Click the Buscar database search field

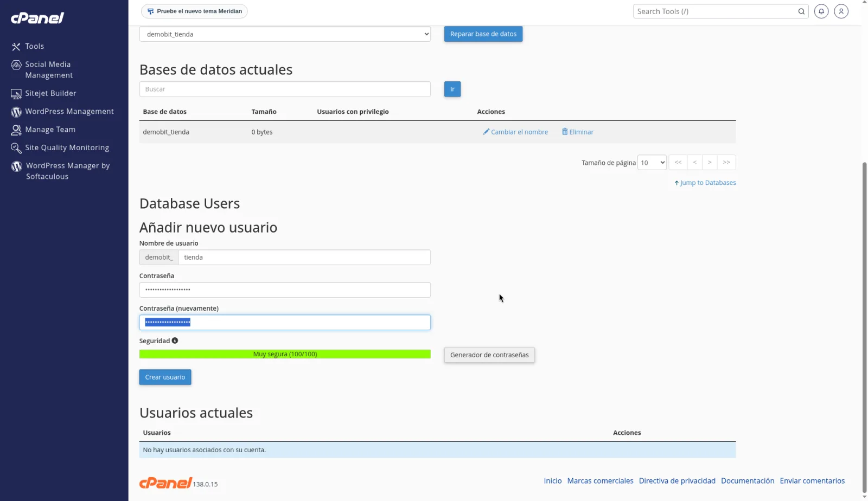tap(285, 89)
